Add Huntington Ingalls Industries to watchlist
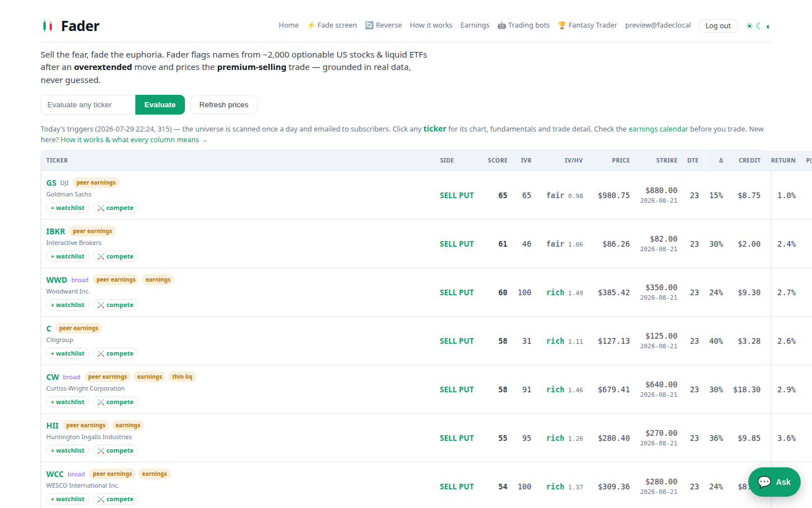 [68, 451]
